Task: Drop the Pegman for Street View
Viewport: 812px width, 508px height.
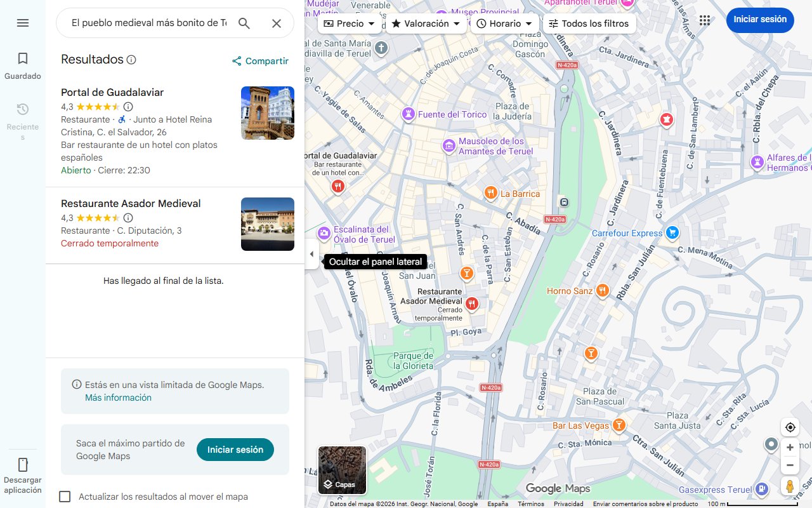Action: click(x=790, y=486)
